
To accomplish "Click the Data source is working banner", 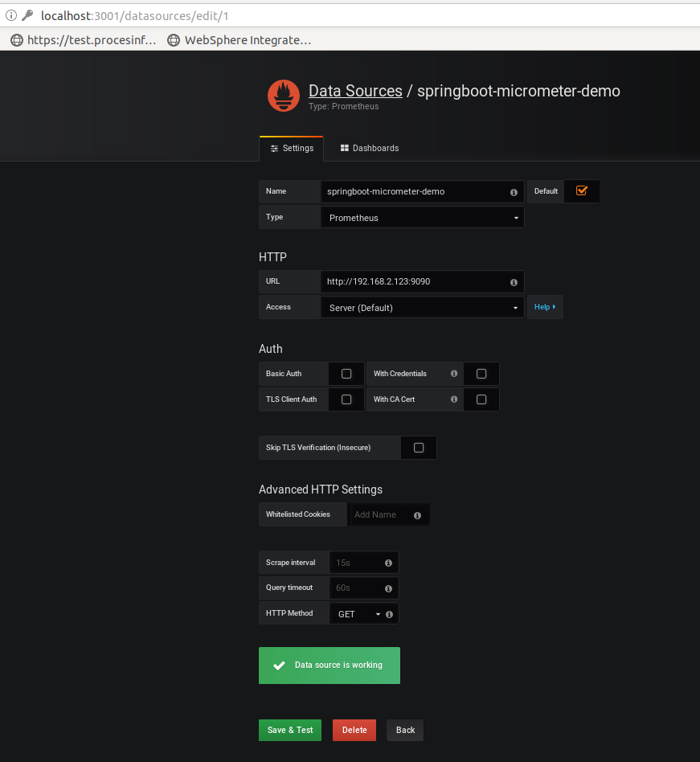I will coord(330,666).
